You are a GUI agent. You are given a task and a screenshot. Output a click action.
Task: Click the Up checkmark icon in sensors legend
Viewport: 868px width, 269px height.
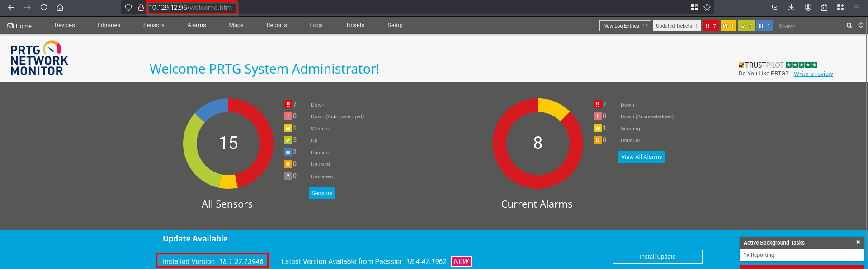point(288,140)
